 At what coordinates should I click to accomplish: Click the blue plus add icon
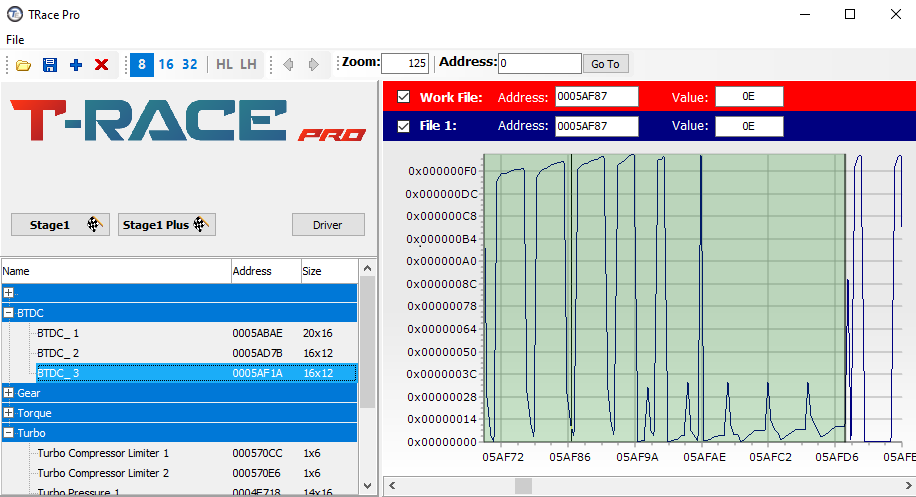pos(76,65)
